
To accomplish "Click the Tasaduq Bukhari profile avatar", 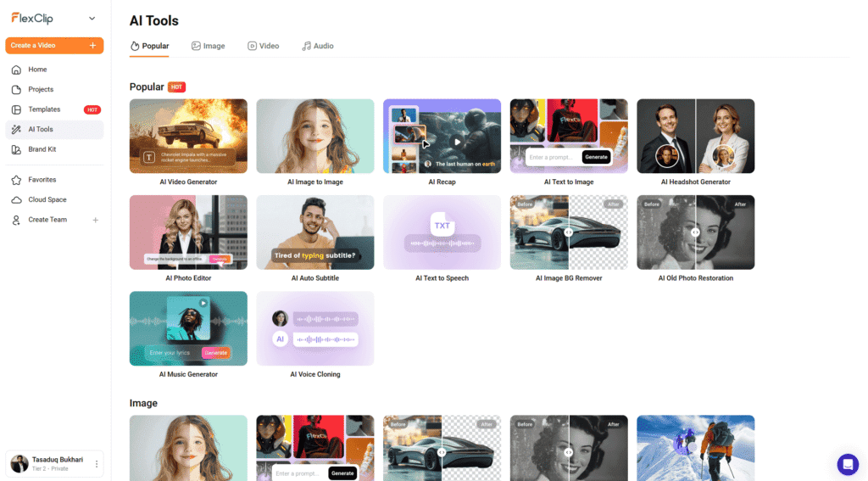I will [x=19, y=464].
